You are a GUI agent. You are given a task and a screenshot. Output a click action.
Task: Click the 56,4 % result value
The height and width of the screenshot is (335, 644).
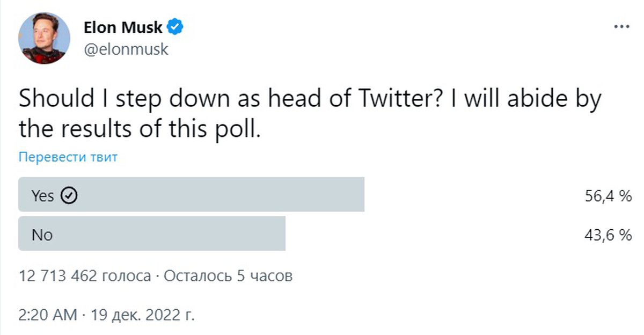coord(608,196)
